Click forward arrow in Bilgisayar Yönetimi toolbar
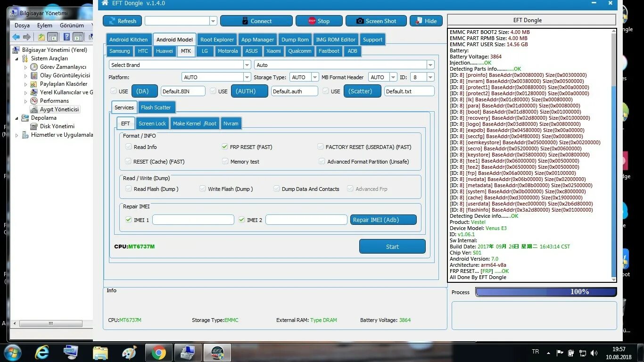 coord(27,37)
